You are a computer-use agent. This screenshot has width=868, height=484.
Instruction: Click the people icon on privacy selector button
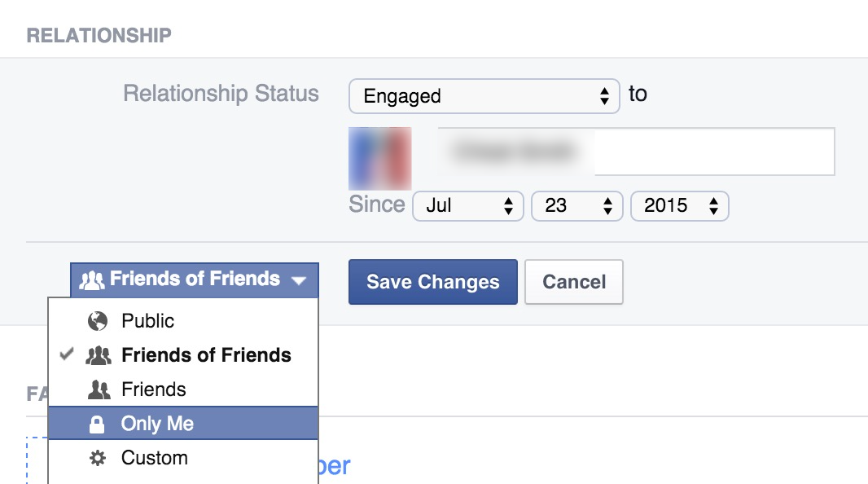[93, 280]
